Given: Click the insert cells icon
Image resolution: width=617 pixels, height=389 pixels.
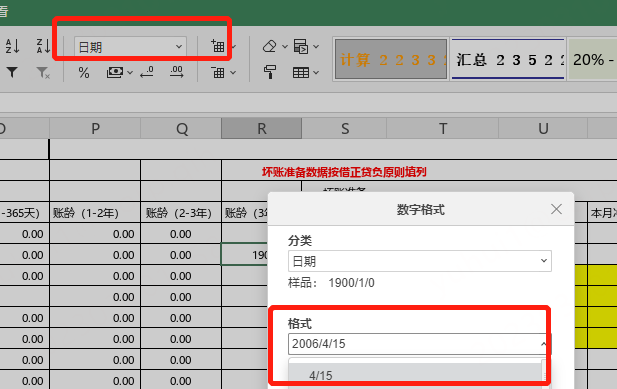Looking at the screenshot, I should [x=218, y=46].
